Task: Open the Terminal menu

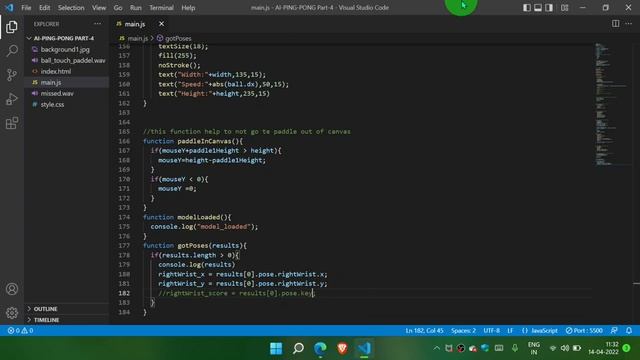Action: pos(161,8)
